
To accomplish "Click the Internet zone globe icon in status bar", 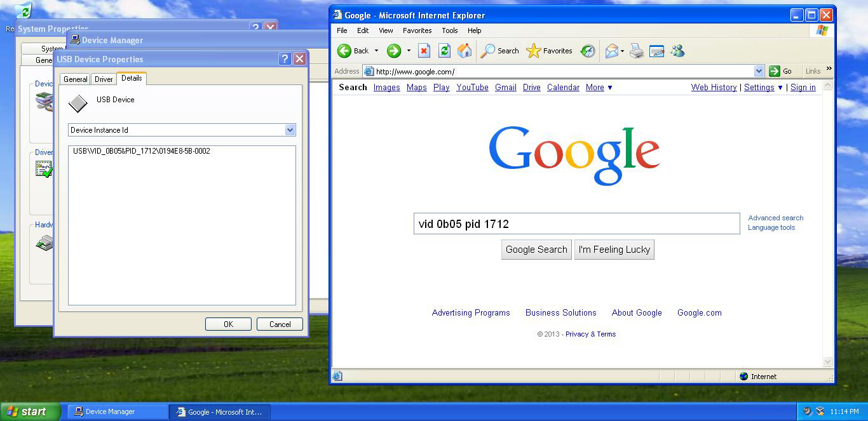I will pos(744,377).
